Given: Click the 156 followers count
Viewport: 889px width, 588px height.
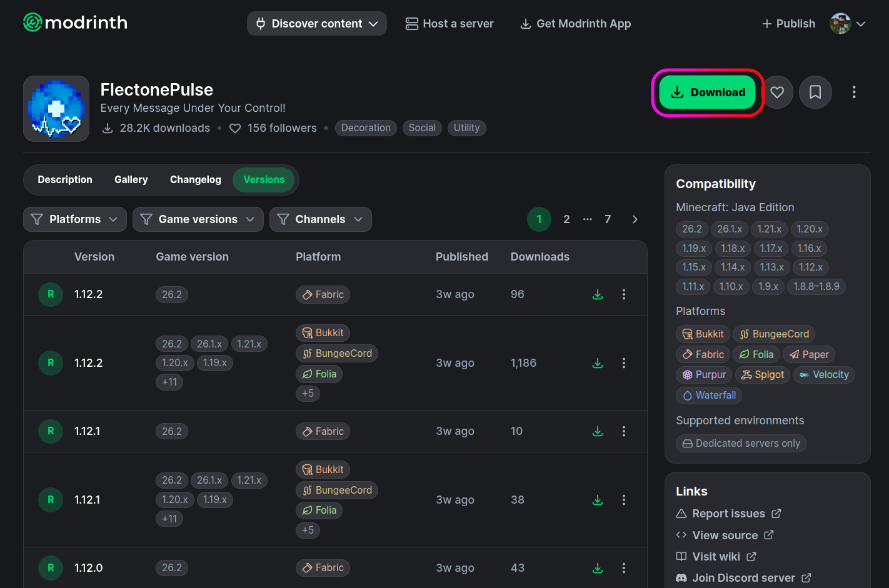Looking at the screenshot, I should pyautogui.click(x=273, y=128).
